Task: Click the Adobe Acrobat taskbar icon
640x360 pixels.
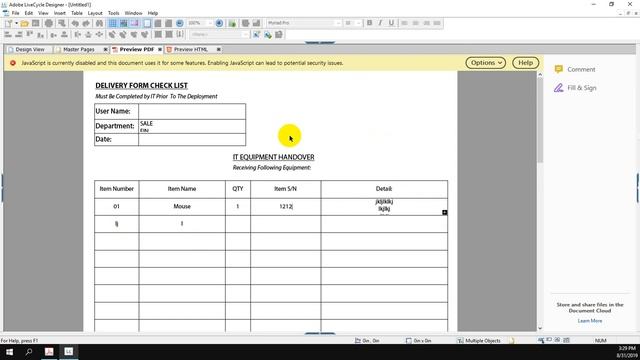Action: (49, 352)
